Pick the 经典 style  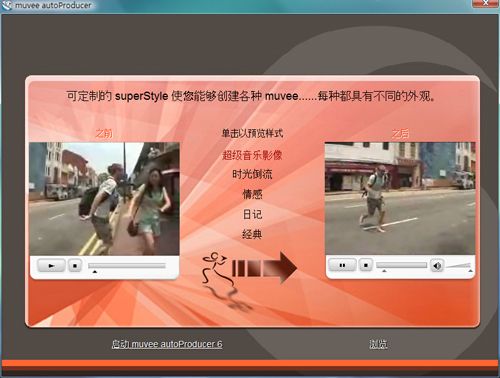tap(252, 234)
